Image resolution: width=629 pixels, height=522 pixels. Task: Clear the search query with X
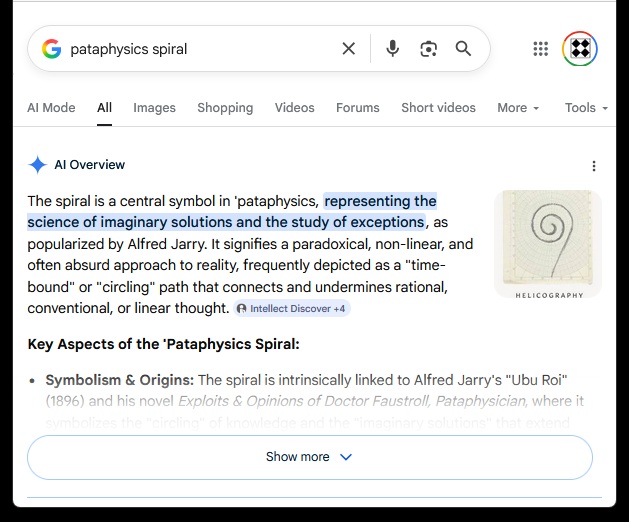click(348, 49)
